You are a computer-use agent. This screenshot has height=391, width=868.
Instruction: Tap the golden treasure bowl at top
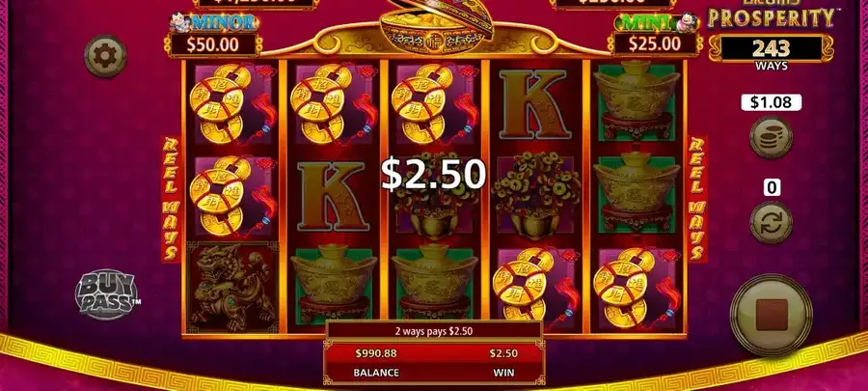point(436,27)
